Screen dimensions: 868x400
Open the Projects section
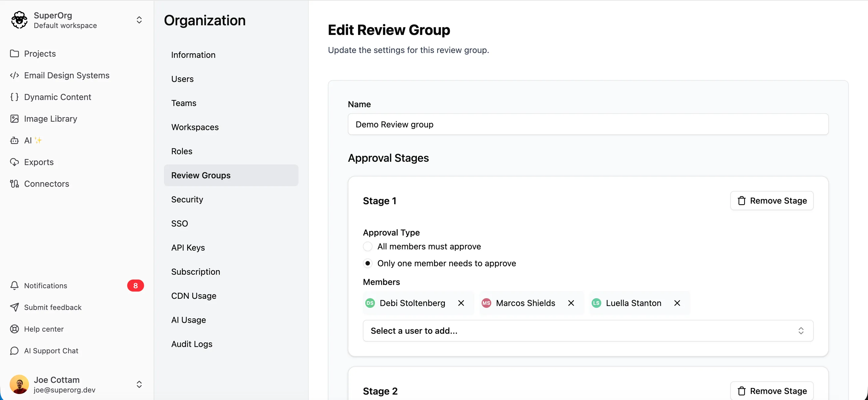pyautogui.click(x=40, y=54)
